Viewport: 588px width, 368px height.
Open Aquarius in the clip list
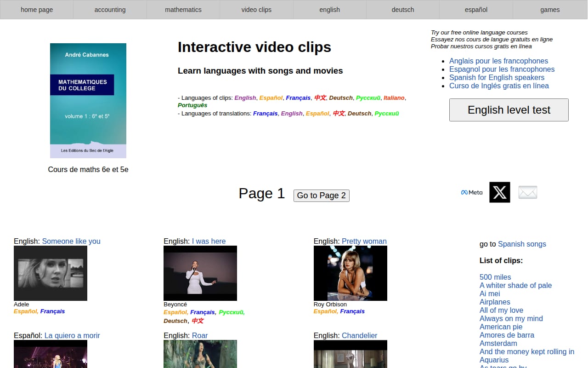(x=494, y=360)
